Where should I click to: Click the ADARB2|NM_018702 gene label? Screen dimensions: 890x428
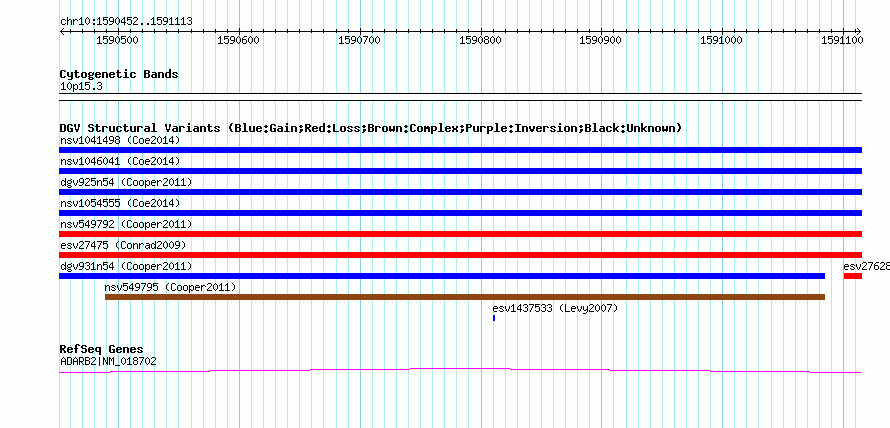pos(108,360)
